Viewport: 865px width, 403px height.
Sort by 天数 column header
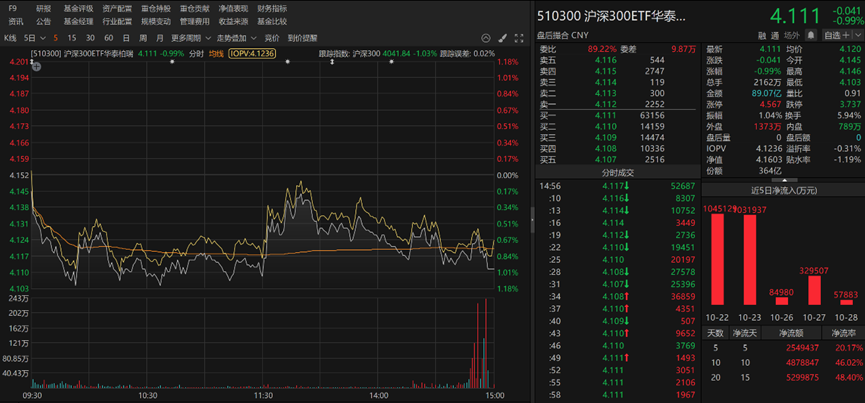pyautogui.click(x=716, y=333)
